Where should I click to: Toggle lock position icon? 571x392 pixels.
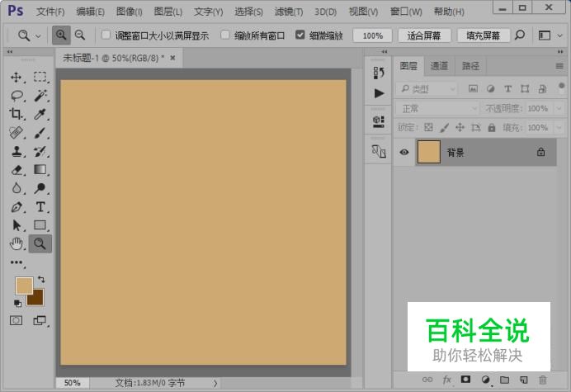(x=460, y=128)
